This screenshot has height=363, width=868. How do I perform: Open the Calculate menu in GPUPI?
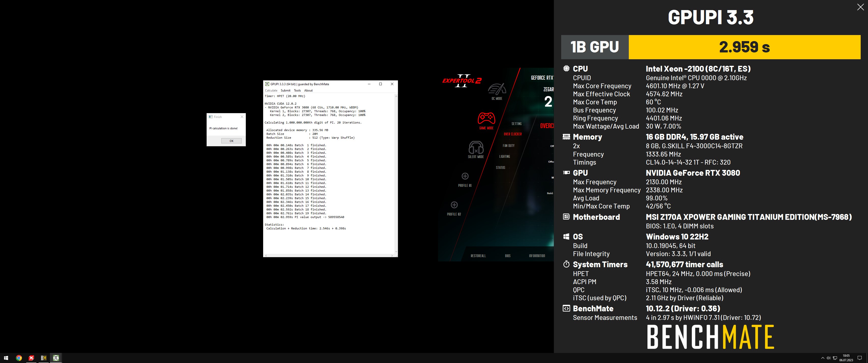click(x=271, y=90)
